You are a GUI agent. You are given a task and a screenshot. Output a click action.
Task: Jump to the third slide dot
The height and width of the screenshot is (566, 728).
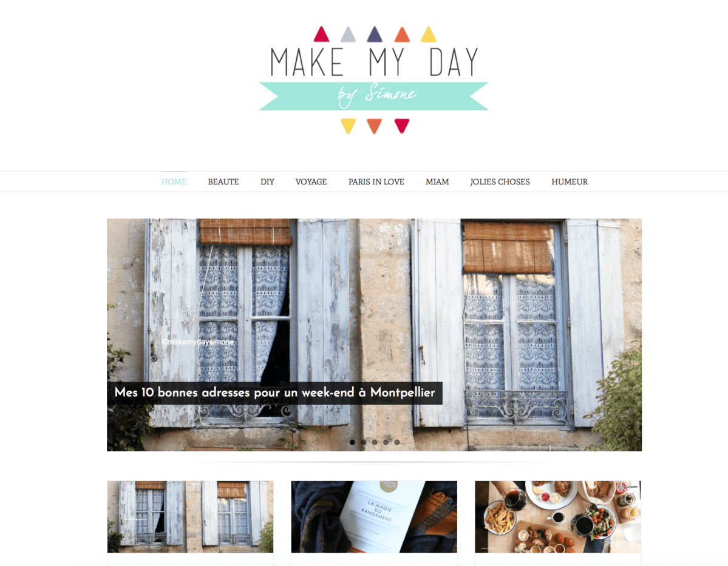[375, 442]
